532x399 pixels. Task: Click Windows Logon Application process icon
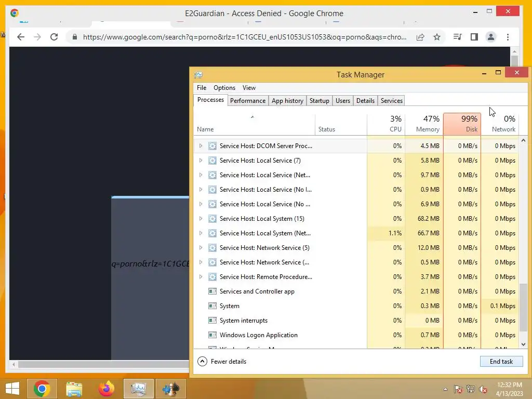pyautogui.click(x=212, y=335)
